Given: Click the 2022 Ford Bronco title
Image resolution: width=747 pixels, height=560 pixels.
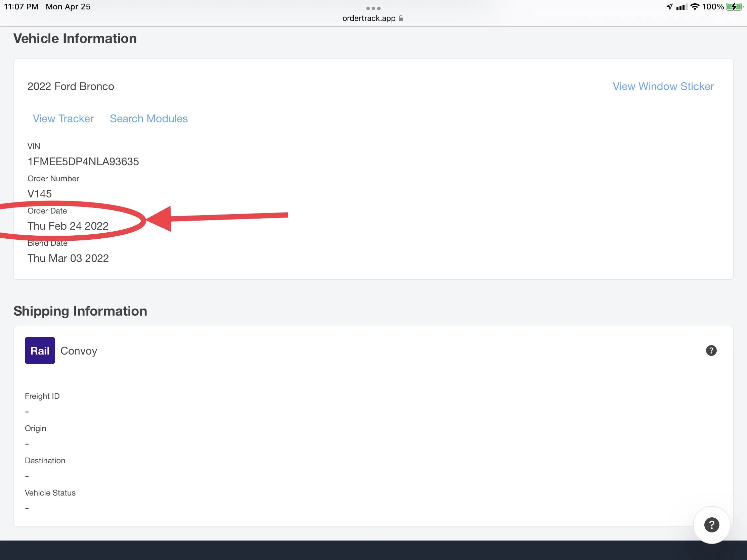Looking at the screenshot, I should (x=71, y=86).
